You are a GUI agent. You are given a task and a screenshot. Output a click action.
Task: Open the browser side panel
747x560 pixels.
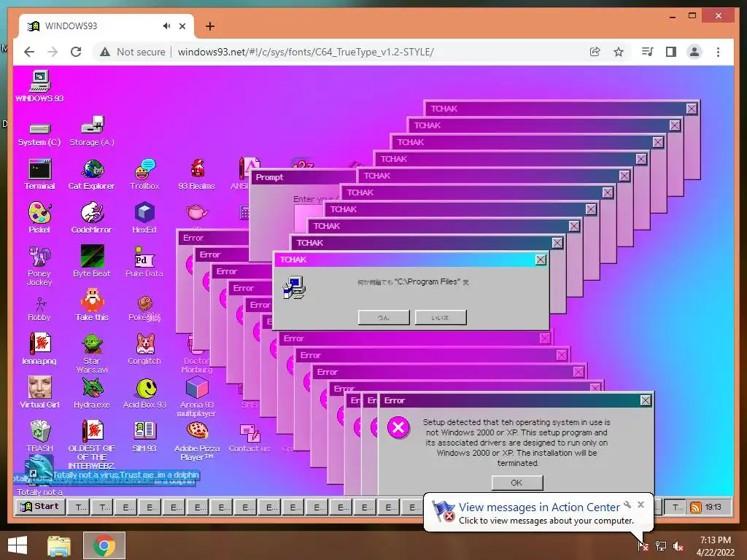point(671,52)
